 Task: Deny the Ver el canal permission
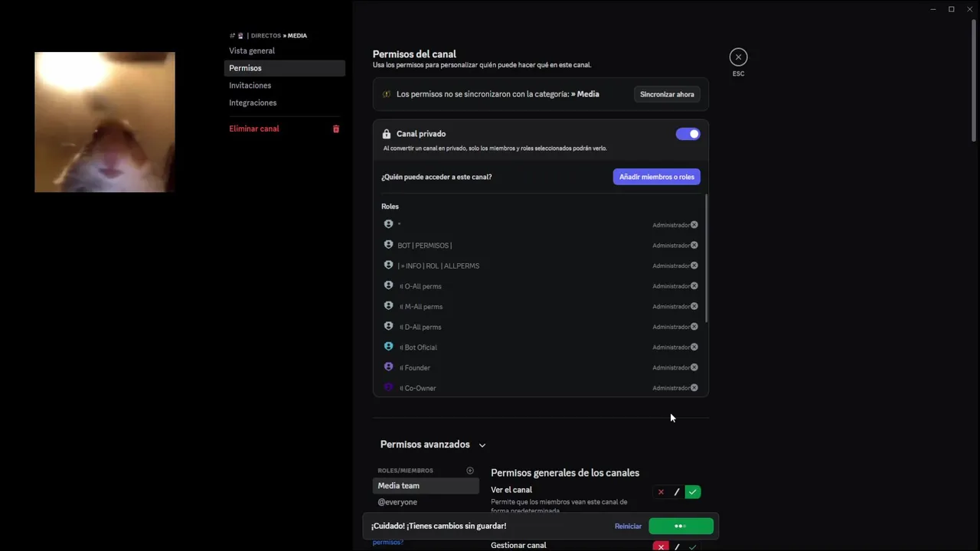pyautogui.click(x=661, y=492)
